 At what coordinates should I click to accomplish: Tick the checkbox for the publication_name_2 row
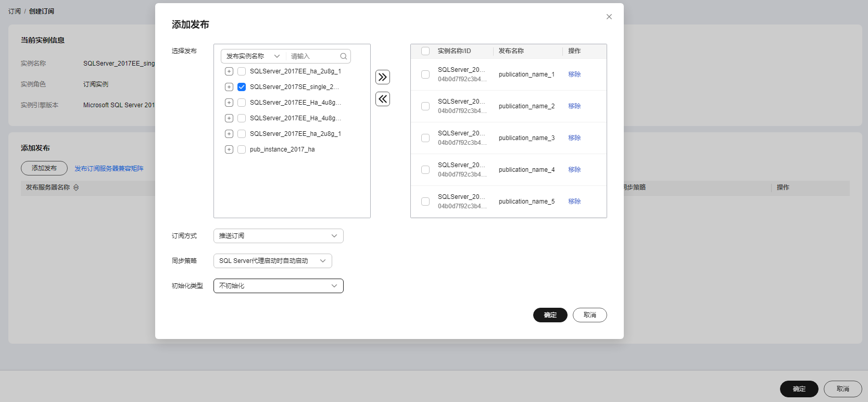425,106
